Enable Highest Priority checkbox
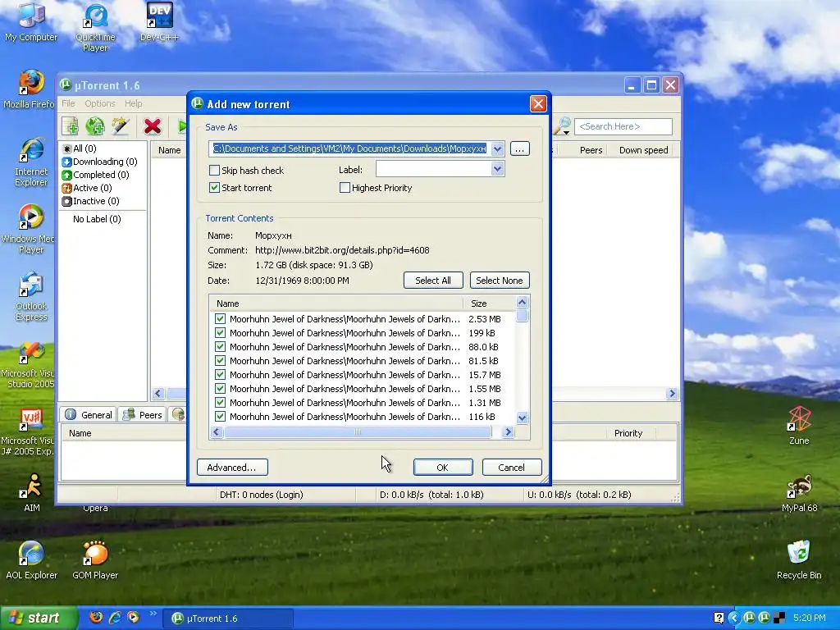This screenshot has width=840, height=630. tap(345, 188)
